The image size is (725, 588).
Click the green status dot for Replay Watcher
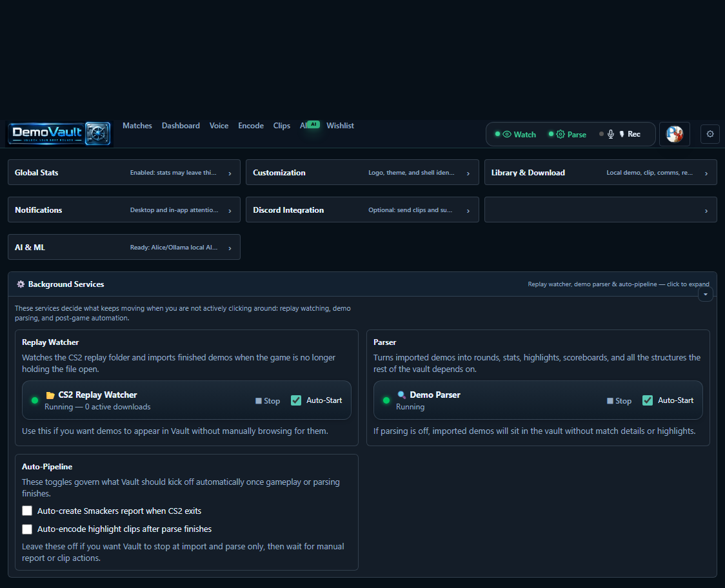click(x=35, y=400)
